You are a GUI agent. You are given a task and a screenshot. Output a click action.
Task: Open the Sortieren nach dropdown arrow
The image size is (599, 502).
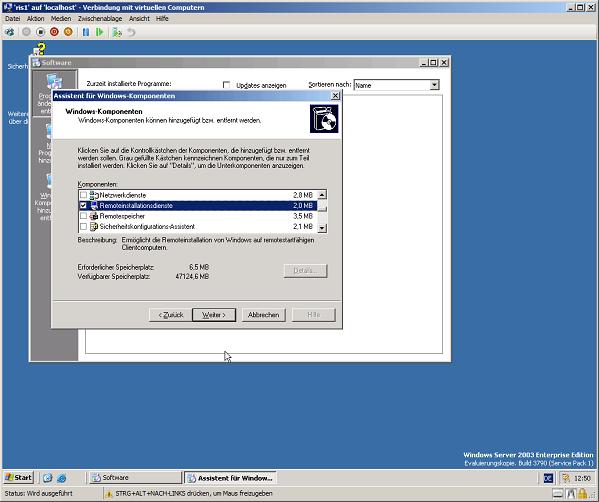coord(434,85)
